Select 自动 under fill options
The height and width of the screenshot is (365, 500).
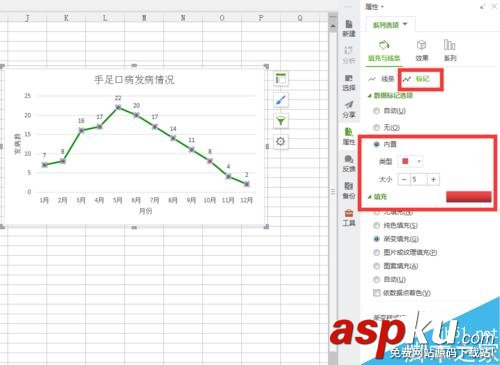[x=389, y=279]
